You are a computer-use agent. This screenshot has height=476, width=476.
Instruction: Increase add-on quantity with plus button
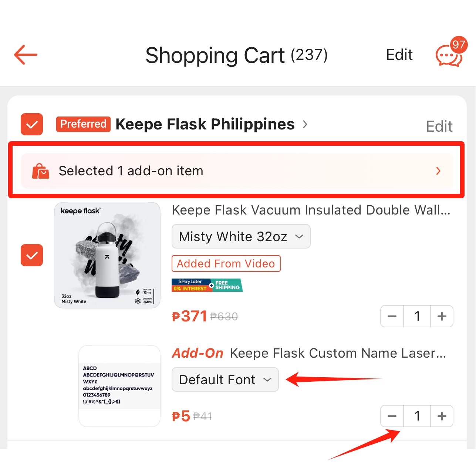pos(442,416)
